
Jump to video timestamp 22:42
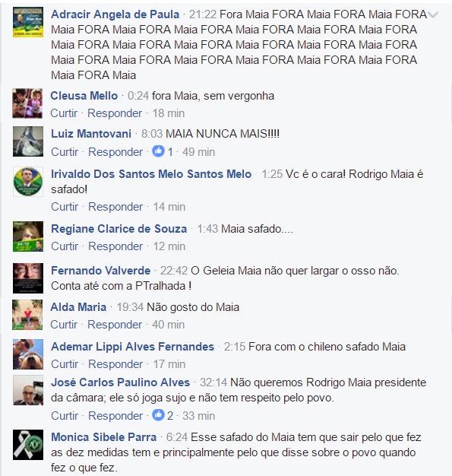point(174,271)
